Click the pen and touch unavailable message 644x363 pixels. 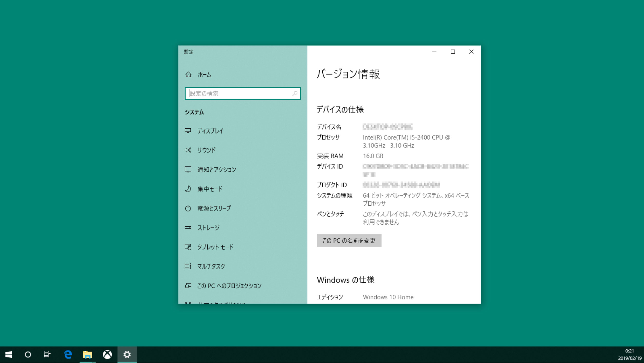tap(416, 218)
